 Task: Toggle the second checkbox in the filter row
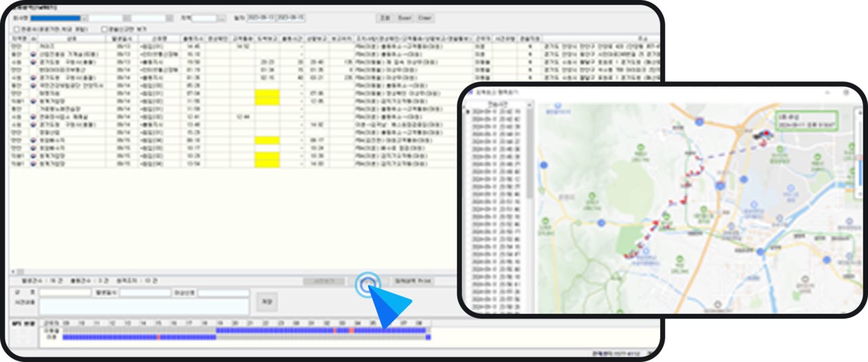click(x=104, y=29)
